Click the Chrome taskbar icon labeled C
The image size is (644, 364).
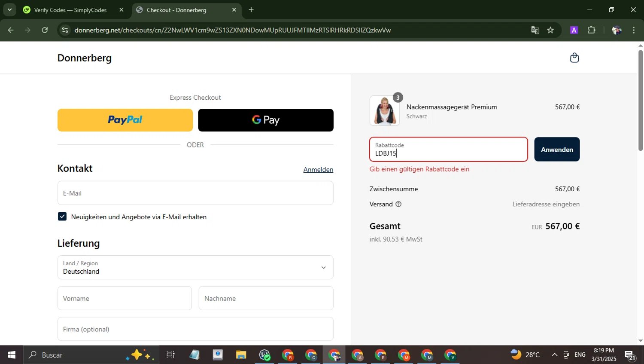tap(311, 355)
